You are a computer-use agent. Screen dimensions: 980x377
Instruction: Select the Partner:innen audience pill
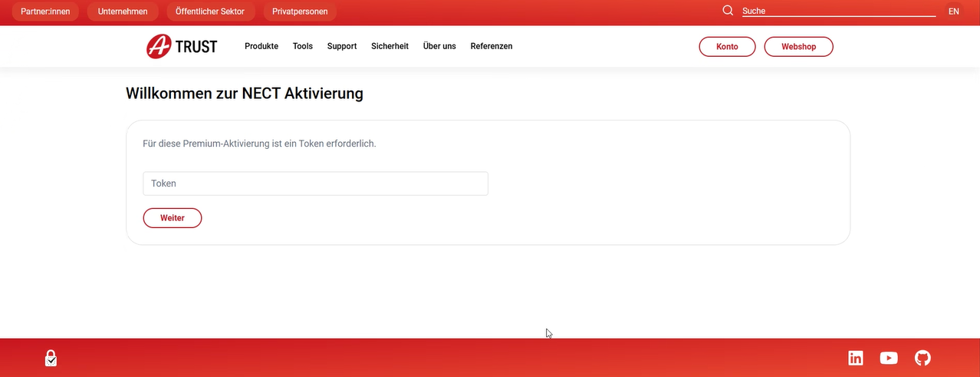(x=45, y=12)
